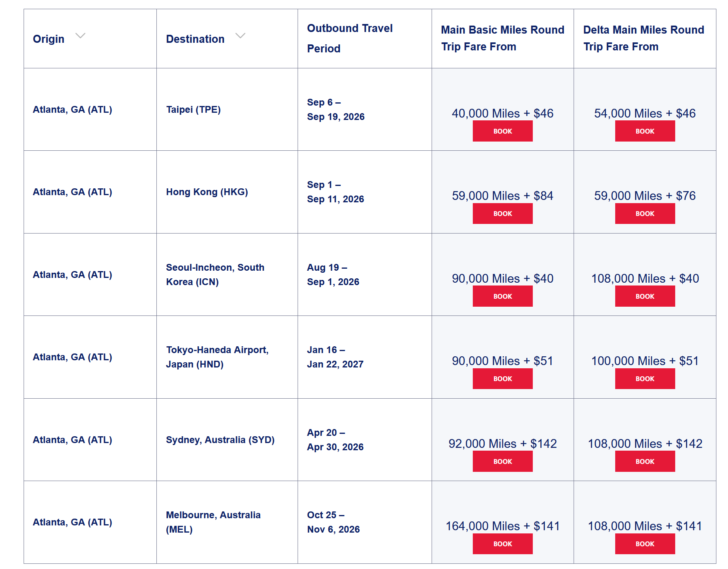Book Hong Kong Delta Main fare with $76
Image resolution: width=728 pixels, height=569 pixels.
[x=644, y=214]
